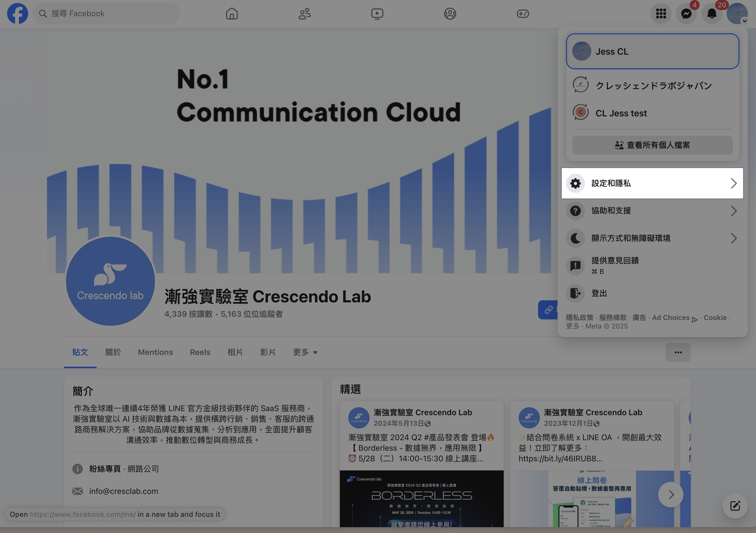
Task: Expand the 設定和隱私 chevron arrow
Action: pyautogui.click(x=734, y=183)
